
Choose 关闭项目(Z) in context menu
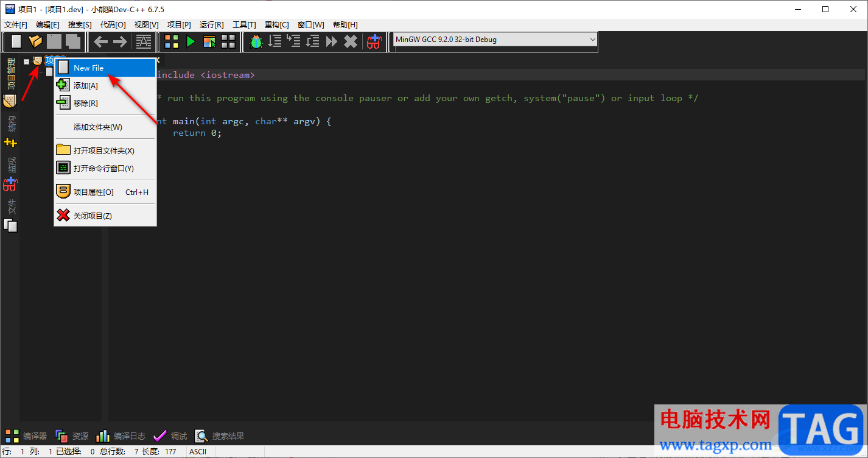click(105, 216)
